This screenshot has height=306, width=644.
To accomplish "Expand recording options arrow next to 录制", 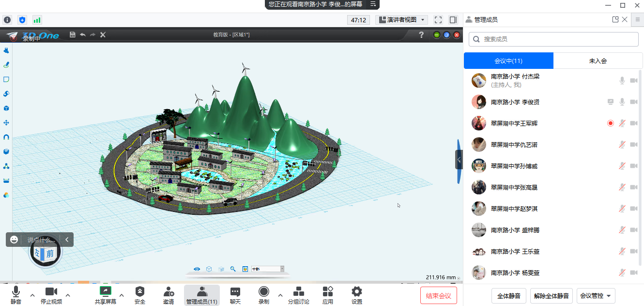I will point(280,295).
